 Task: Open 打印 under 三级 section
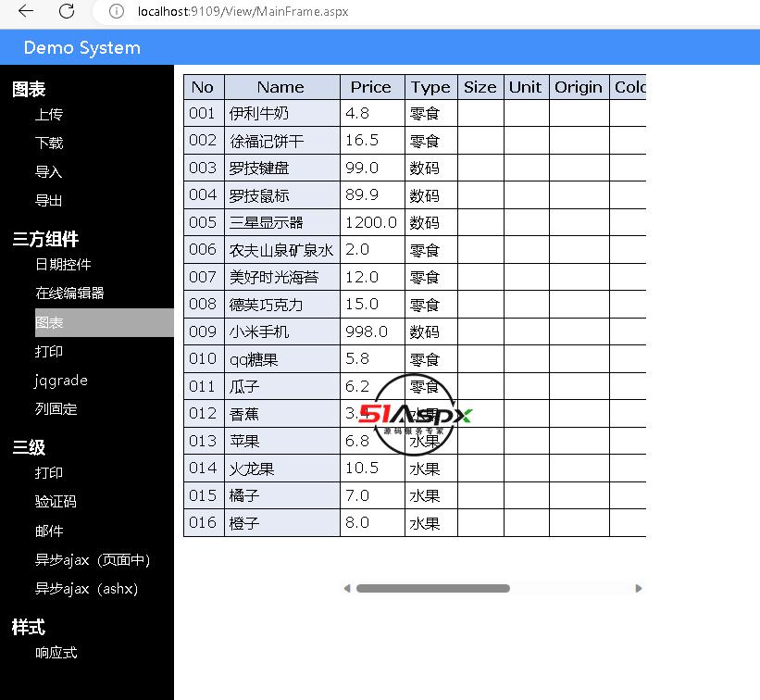[x=48, y=472]
